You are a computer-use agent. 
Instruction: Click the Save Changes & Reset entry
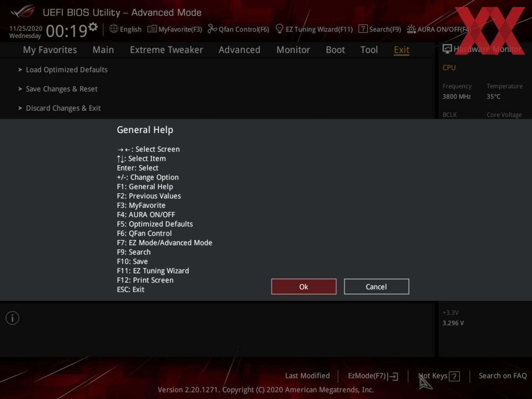coord(61,89)
